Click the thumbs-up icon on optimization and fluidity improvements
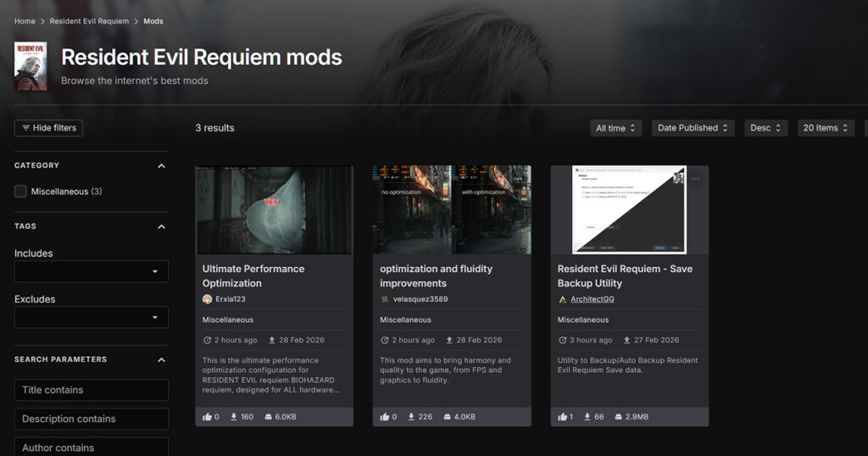 (385, 417)
